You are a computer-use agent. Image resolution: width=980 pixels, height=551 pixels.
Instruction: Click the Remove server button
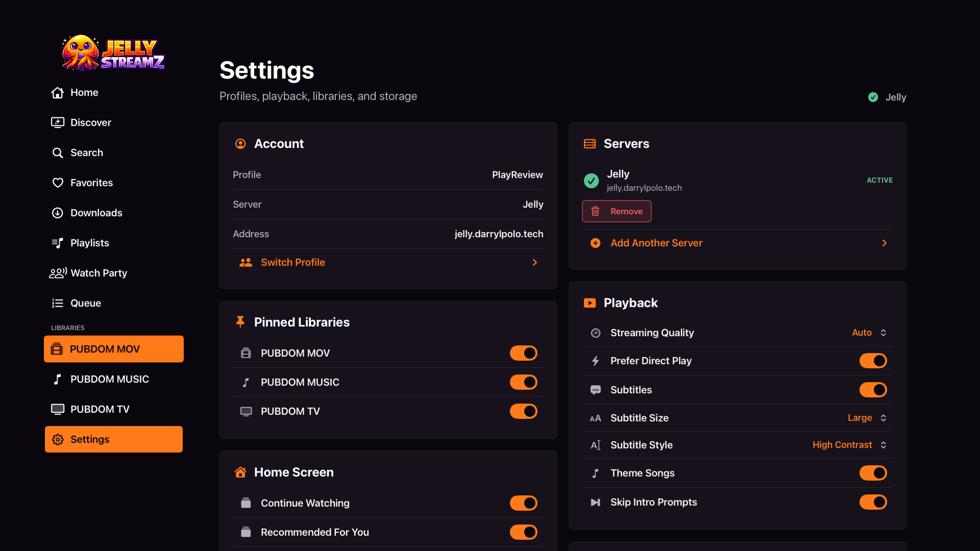coord(617,211)
